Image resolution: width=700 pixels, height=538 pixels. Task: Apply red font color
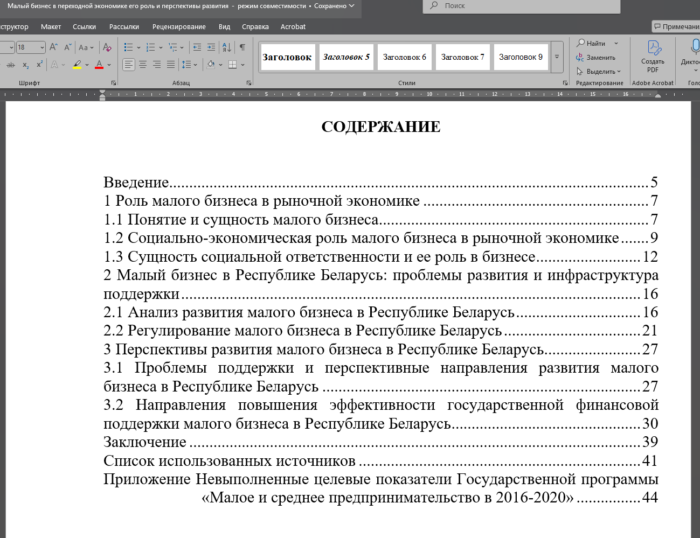coord(99,65)
